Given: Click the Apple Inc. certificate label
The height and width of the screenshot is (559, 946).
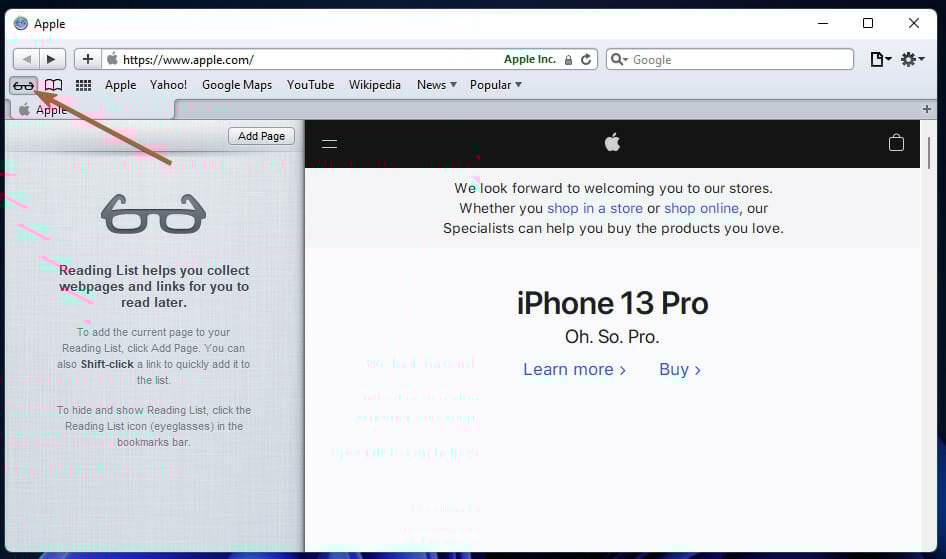Looking at the screenshot, I should (530, 59).
